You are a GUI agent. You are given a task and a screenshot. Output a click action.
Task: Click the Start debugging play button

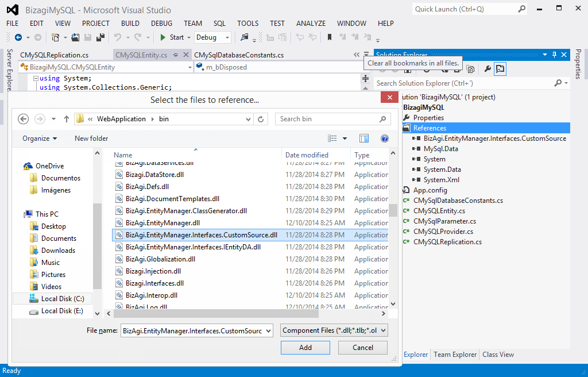163,37
